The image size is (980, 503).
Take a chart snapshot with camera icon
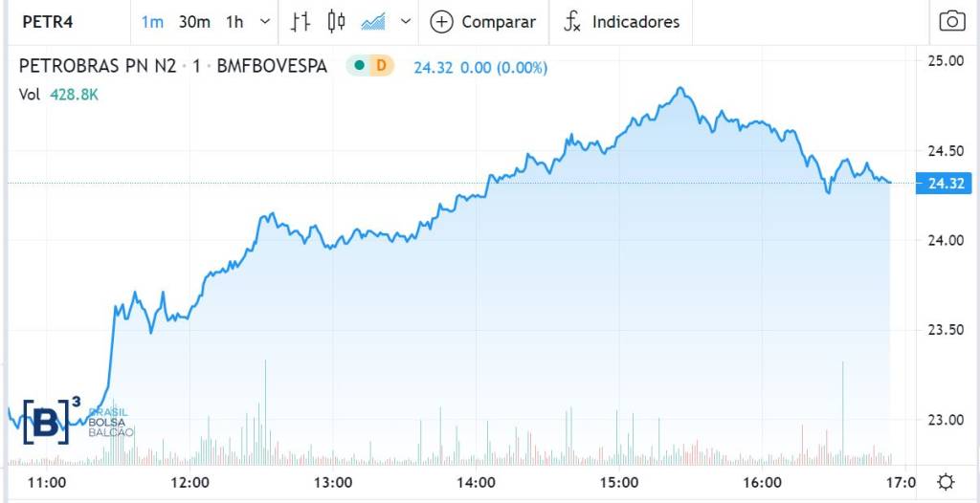[951, 21]
